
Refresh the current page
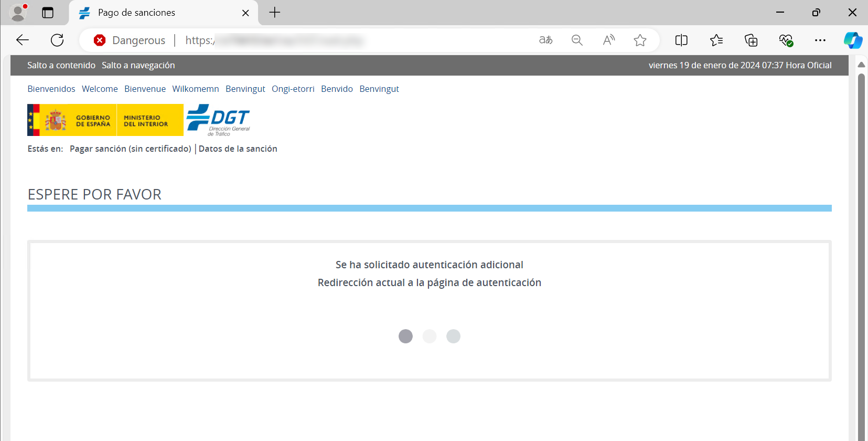(57, 40)
